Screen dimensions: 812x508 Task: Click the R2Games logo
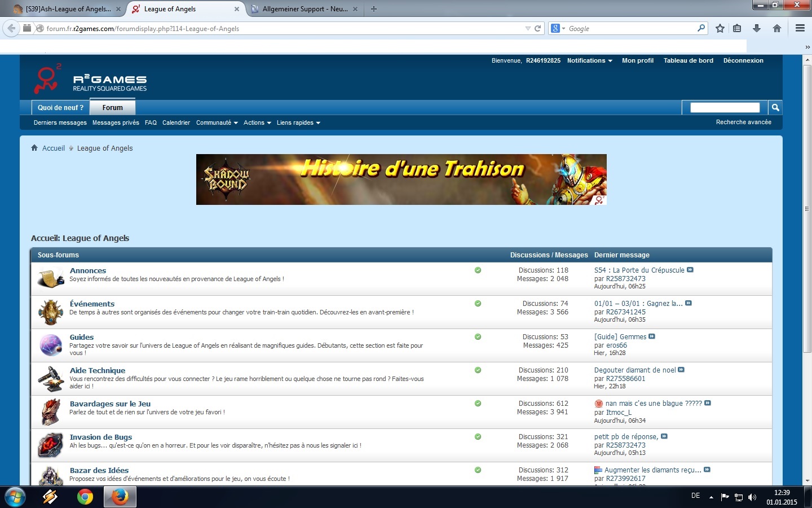tap(90, 80)
